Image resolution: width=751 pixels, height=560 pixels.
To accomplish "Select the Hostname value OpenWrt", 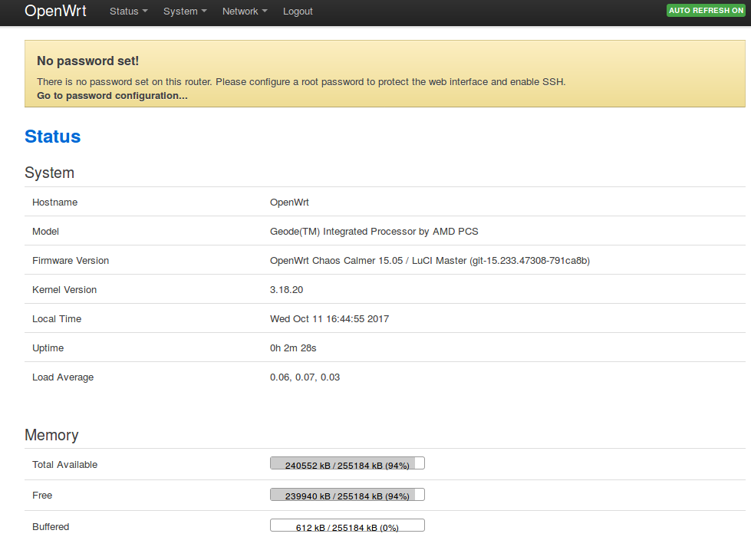I will coord(289,203).
